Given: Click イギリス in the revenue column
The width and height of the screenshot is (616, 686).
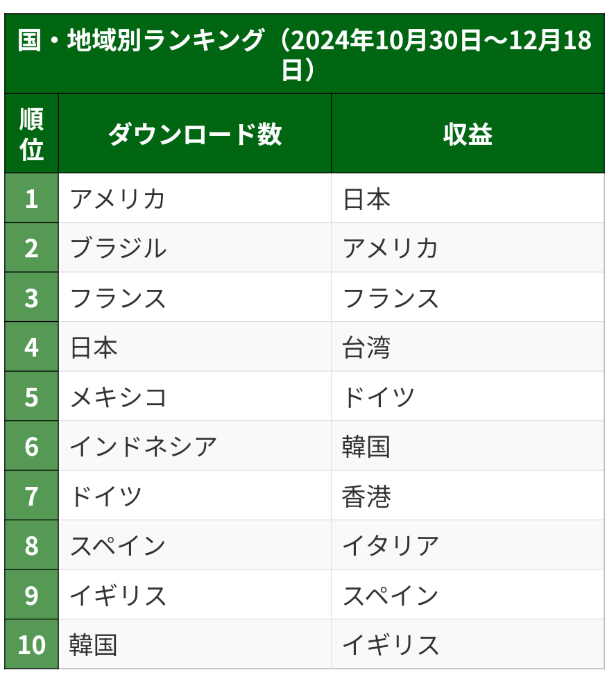Looking at the screenshot, I should coord(391,645).
